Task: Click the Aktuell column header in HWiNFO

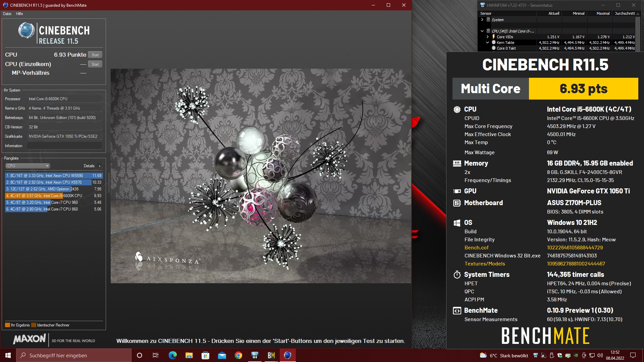Action: coord(549,13)
